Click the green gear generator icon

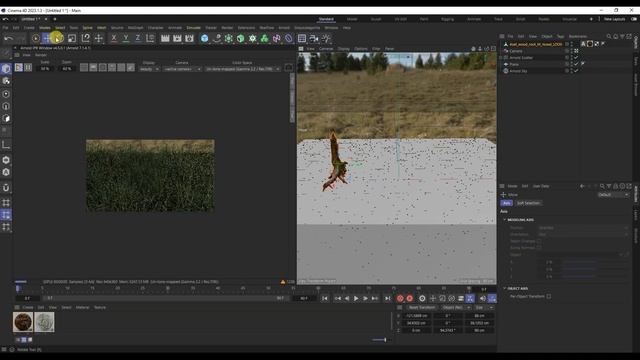coord(253,38)
